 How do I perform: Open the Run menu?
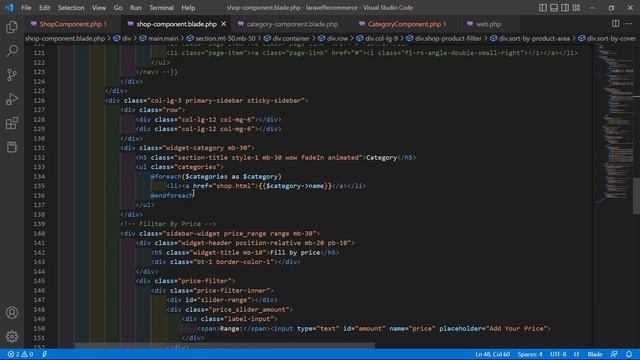[136, 8]
